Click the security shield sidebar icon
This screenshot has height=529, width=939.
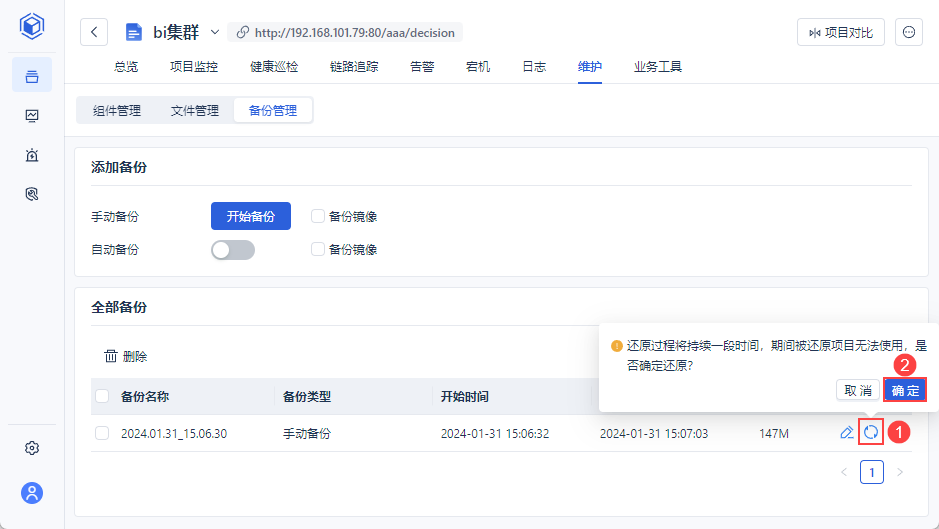(32, 194)
